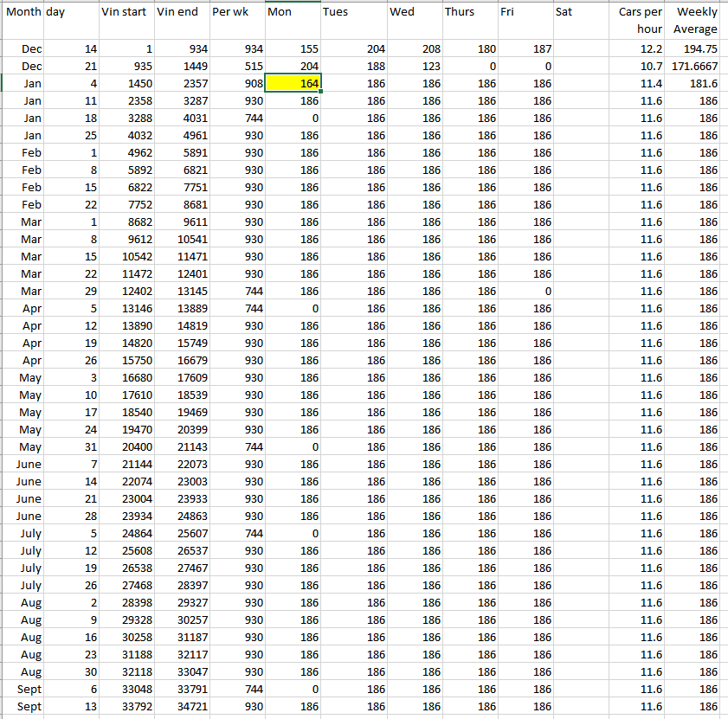Select the cell showing 171.6667

coord(696,67)
